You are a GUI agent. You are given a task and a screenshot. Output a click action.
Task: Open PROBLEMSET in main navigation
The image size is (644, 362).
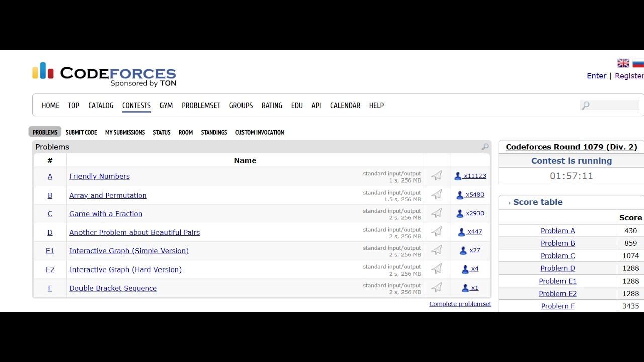pos(201,105)
